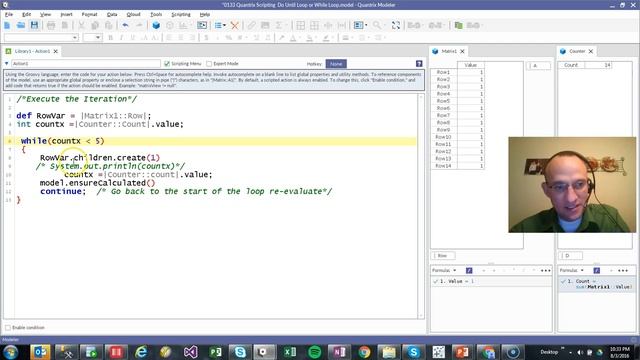
Task: Open the font size dropdown
Action: 98,38
